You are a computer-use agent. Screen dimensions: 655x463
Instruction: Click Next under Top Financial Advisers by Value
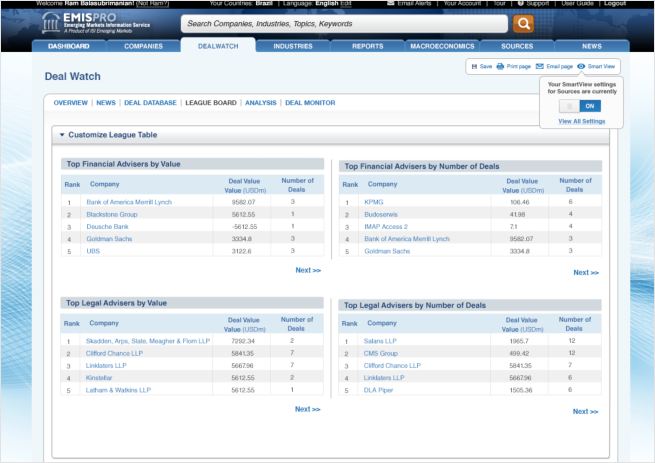click(308, 270)
